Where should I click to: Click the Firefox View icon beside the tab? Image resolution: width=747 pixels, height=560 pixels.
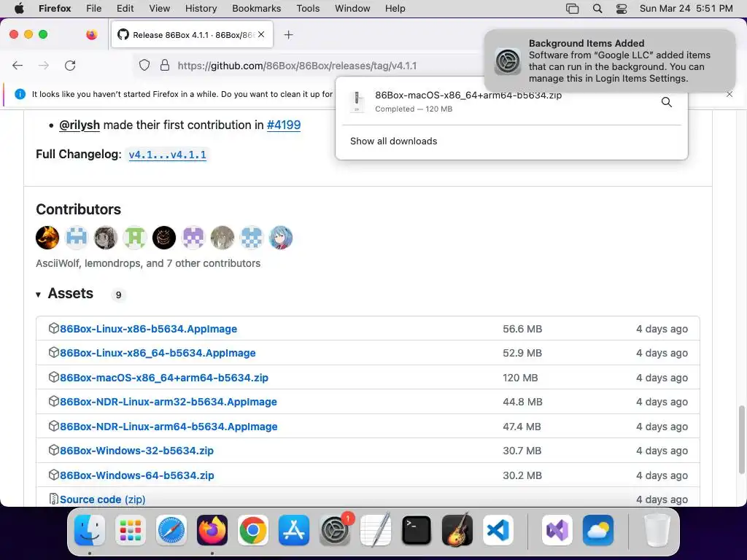(x=91, y=34)
